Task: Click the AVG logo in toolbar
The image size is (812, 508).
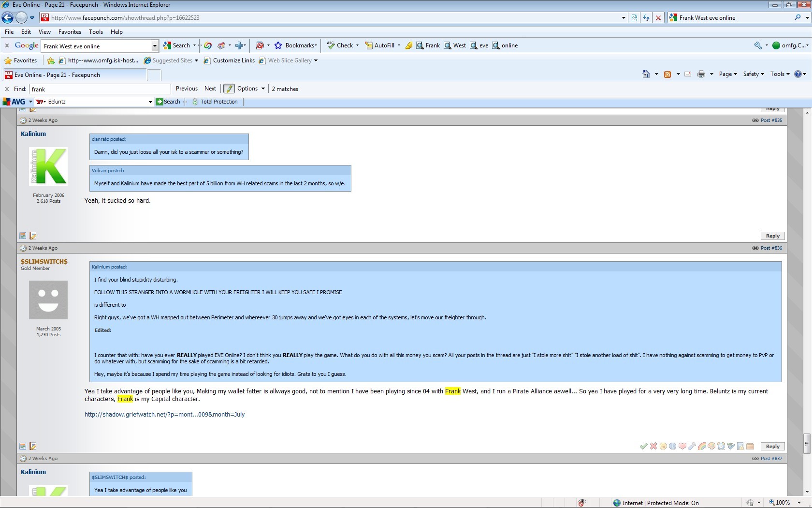Action: click(14, 102)
